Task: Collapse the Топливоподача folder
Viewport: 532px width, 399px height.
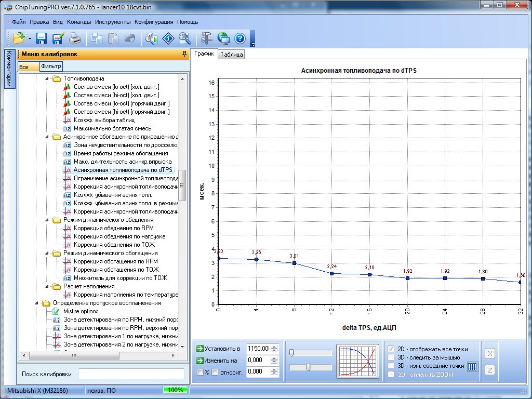Action: point(46,79)
